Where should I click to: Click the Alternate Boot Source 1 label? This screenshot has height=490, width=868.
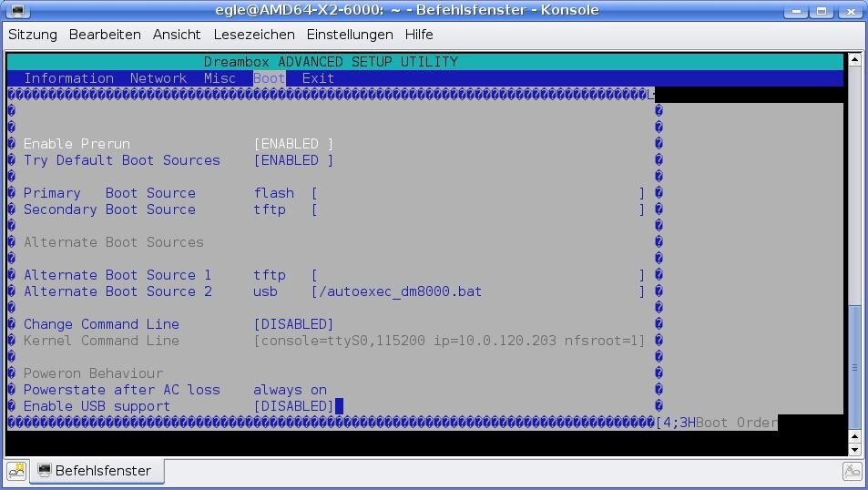[117, 275]
